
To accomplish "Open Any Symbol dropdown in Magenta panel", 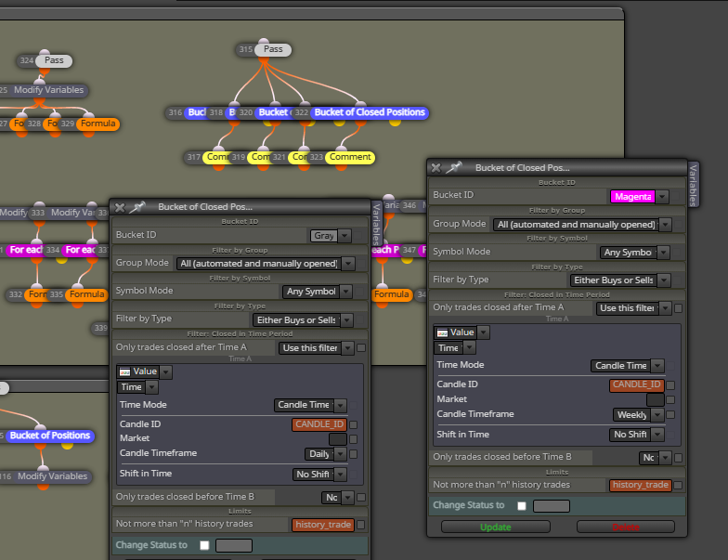I will tap(664, 253).
